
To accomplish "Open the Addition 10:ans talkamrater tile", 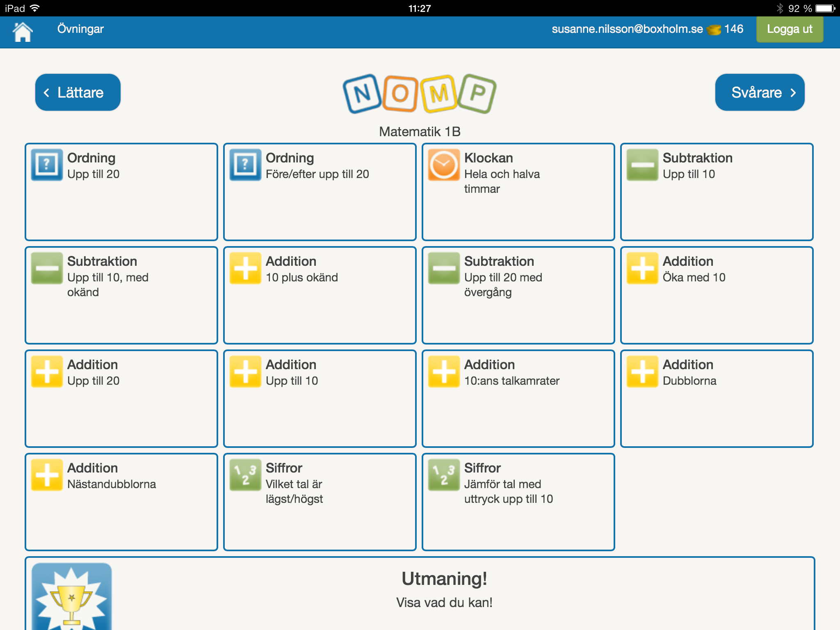I will (518, 399).
